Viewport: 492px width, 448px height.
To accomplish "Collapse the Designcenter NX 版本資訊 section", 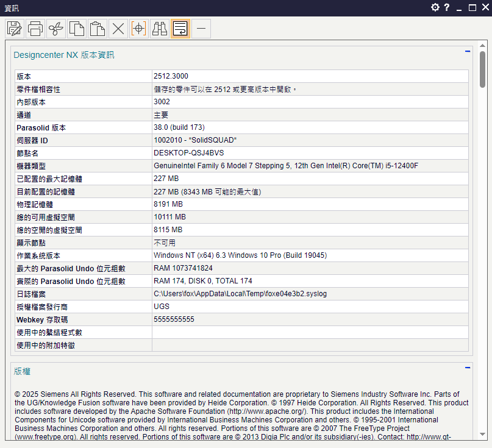I will (x=468, y=52).
